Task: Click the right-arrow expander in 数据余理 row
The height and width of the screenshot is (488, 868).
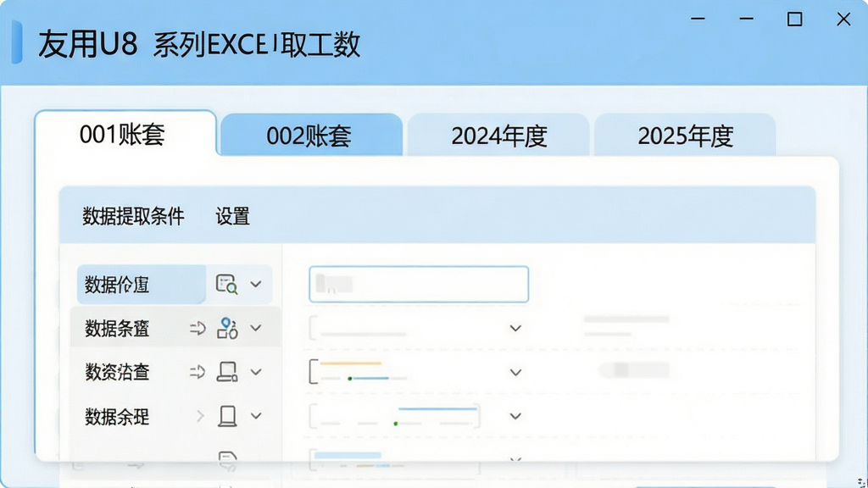Action: (x=200, y=416)
